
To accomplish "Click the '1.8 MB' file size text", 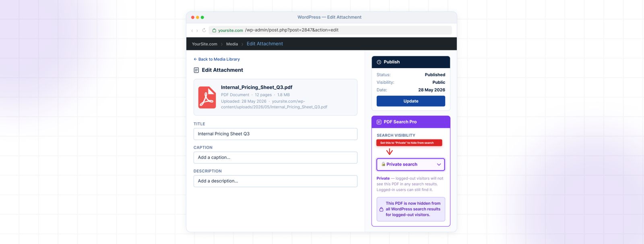I will [x=283, y=95].
